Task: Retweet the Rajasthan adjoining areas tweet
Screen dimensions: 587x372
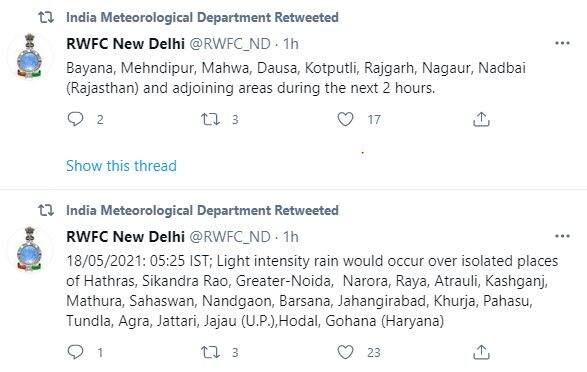Action: 210,119
